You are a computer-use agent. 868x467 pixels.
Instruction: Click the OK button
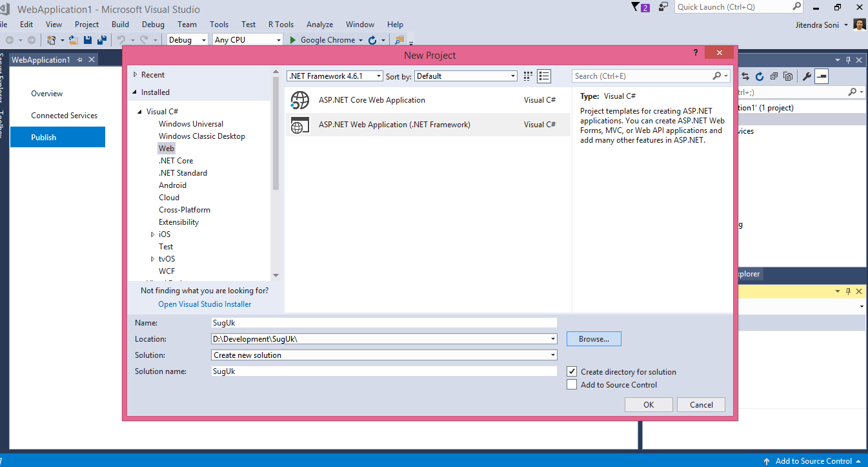pyautogui.click(x=649, y=404)
